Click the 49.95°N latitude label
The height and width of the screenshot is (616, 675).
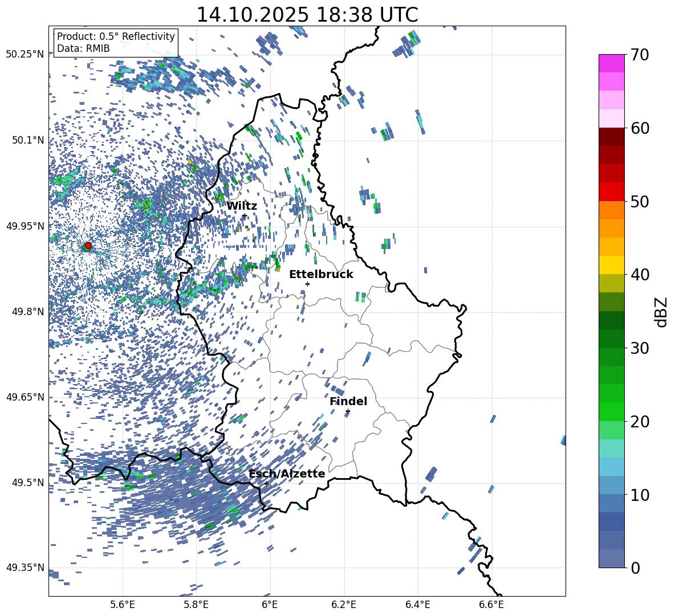click(25, 226)
